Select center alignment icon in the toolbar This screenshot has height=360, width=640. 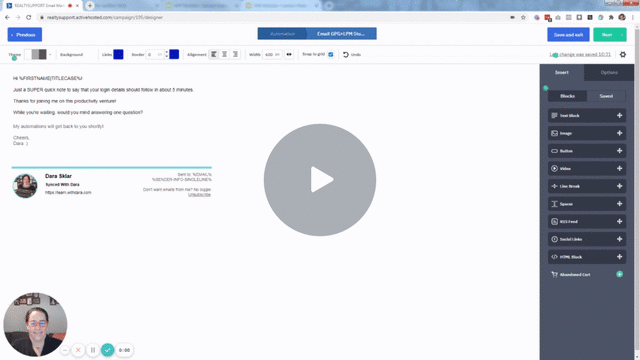(x=224, y=54)
